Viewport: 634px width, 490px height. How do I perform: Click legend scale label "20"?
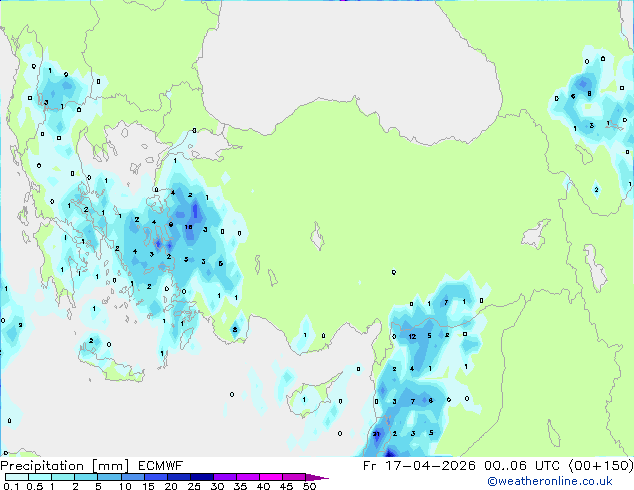coord(171,486)
